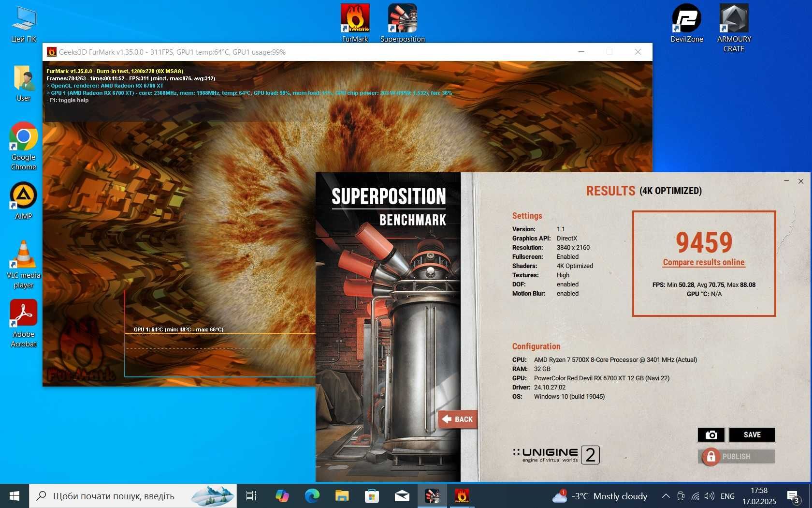812x508 pixels.
Task: Click the taskbar search box
Action: (133, 496)
